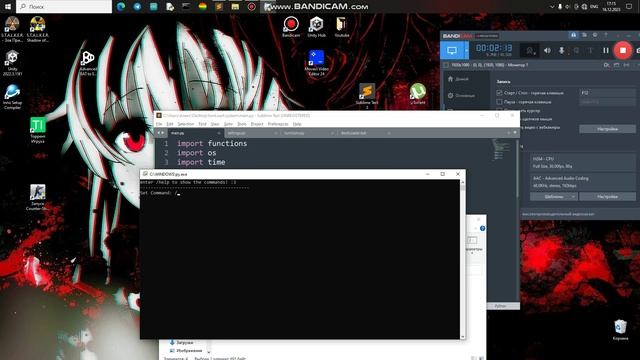
Task: Click the Windows taskbar search box
Action: [64, 7]
